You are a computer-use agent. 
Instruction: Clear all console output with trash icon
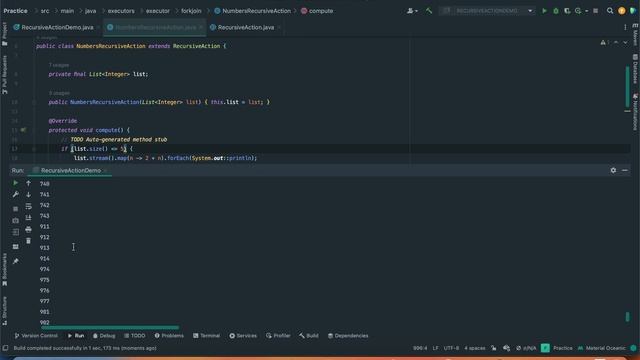point(29,241)
